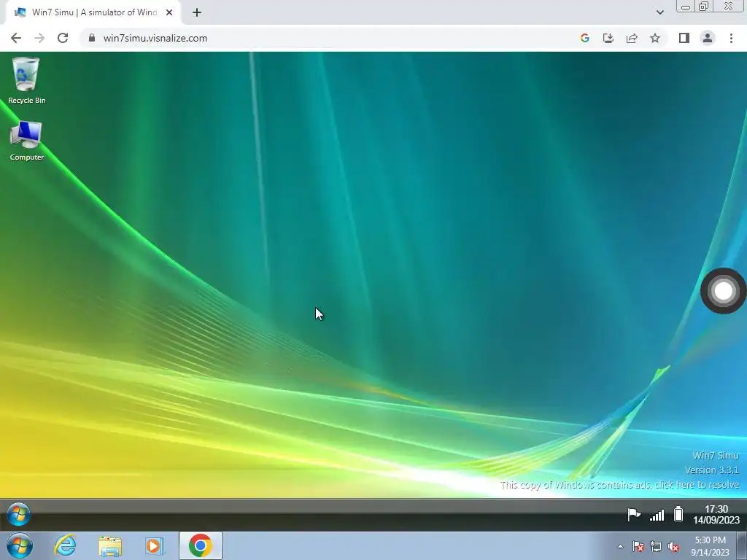Go forward in Chrome browser

39,38
